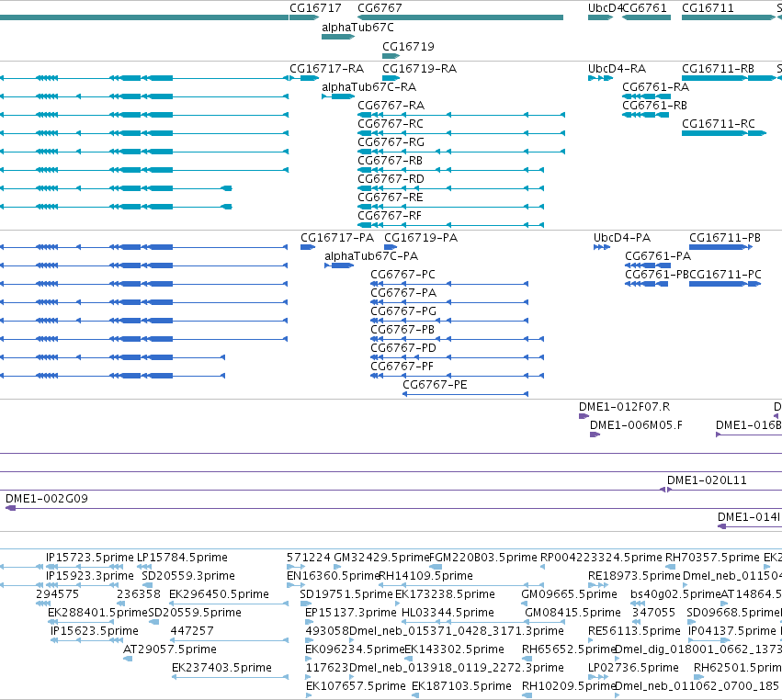Select the EP15137.3prime EST label

click(x=351, y=612)
